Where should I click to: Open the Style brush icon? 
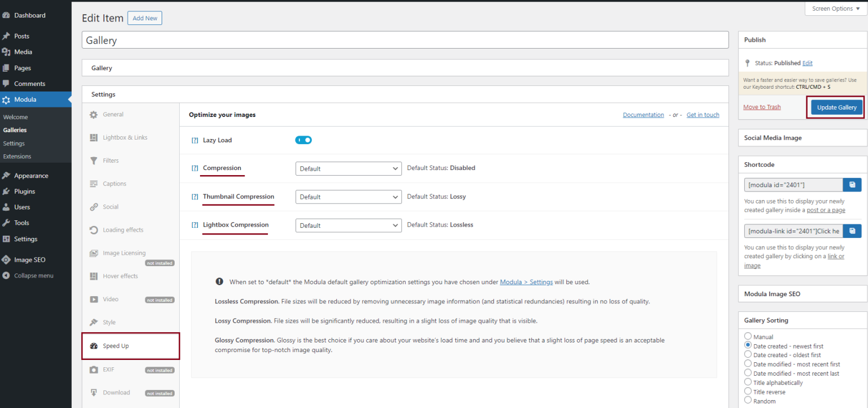point(94,322)
